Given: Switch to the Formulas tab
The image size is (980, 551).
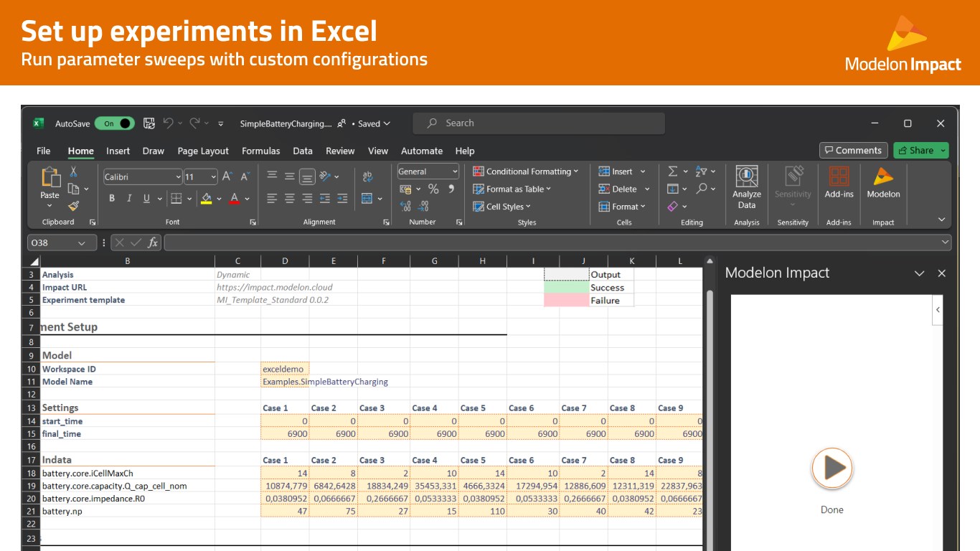Looking at the screenshot, I should coord(261,151).
